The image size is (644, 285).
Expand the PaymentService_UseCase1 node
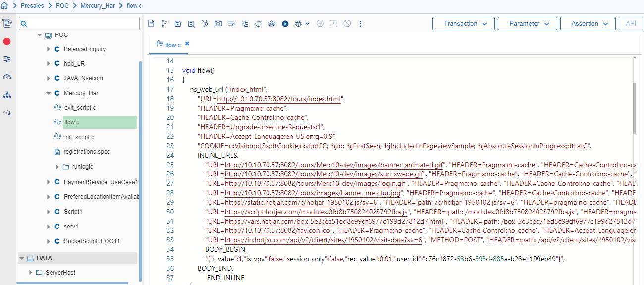(x=49, y=182)
